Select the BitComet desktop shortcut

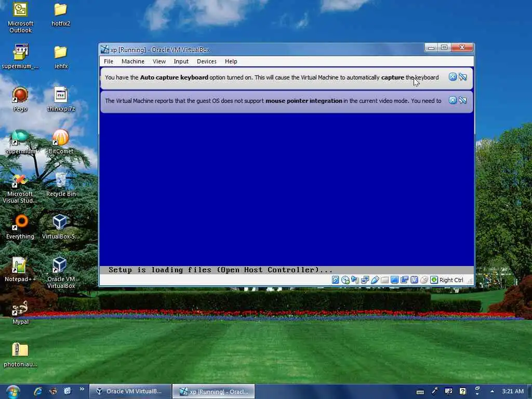tap(61, 142)
